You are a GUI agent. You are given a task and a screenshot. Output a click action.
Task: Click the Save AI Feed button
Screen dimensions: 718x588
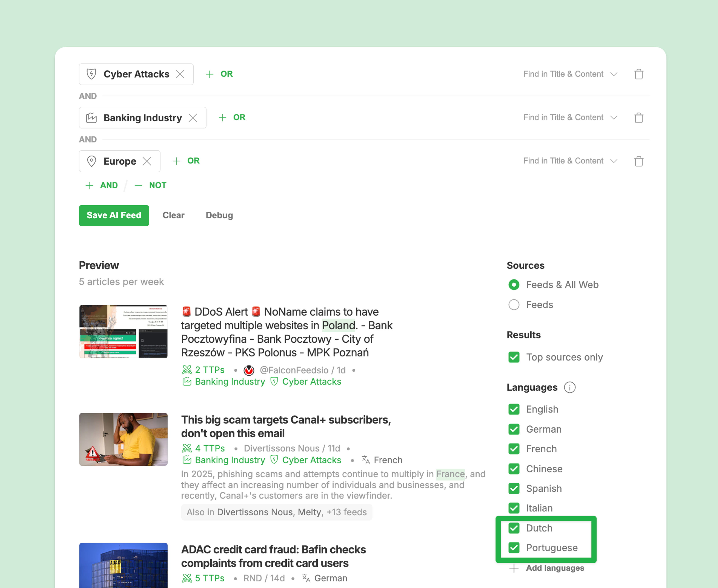point(114,215)
